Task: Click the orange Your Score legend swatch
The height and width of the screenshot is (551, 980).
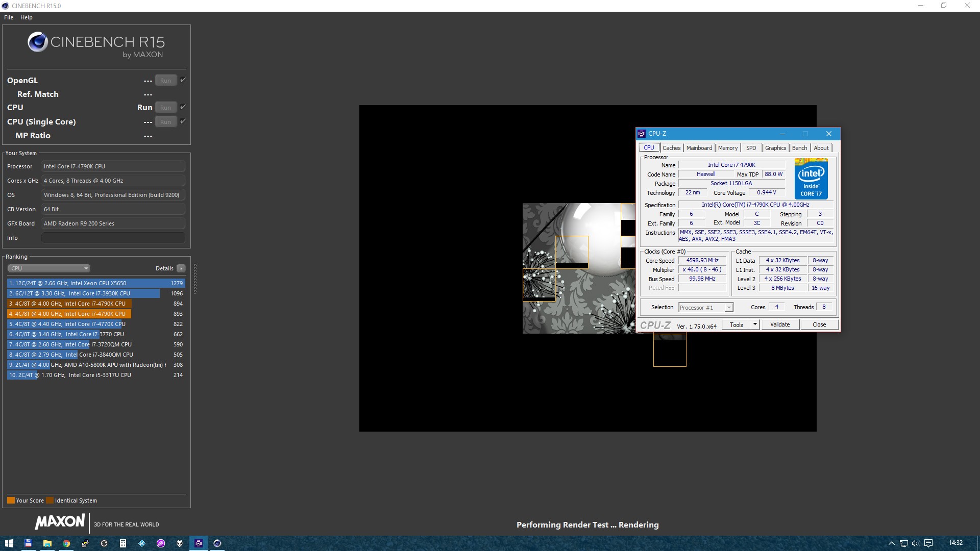Action: coord(11,500)
